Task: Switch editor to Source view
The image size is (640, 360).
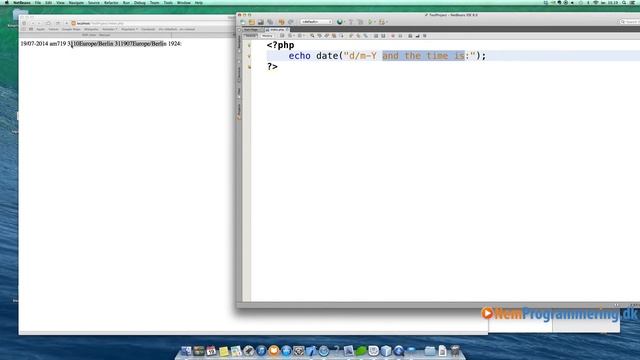Action: (250, 36)
